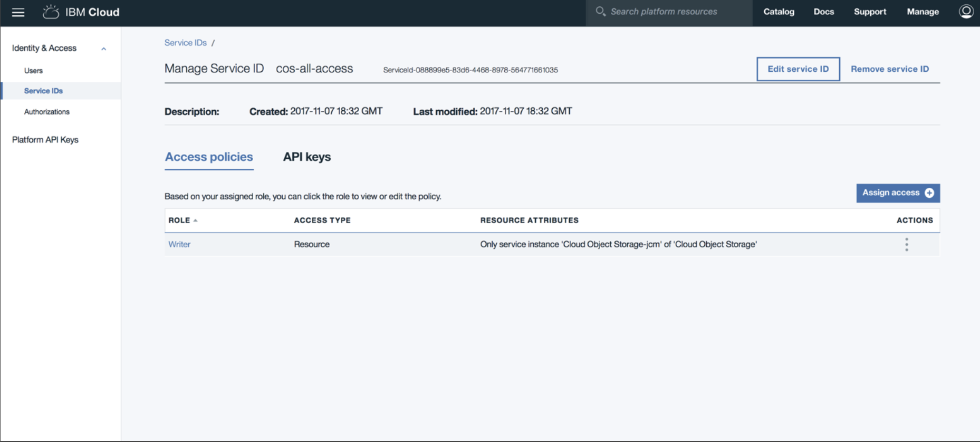Click the IBM Cloud logo icon
Viewport: 980px width, 442px height.
pos(51,12)
